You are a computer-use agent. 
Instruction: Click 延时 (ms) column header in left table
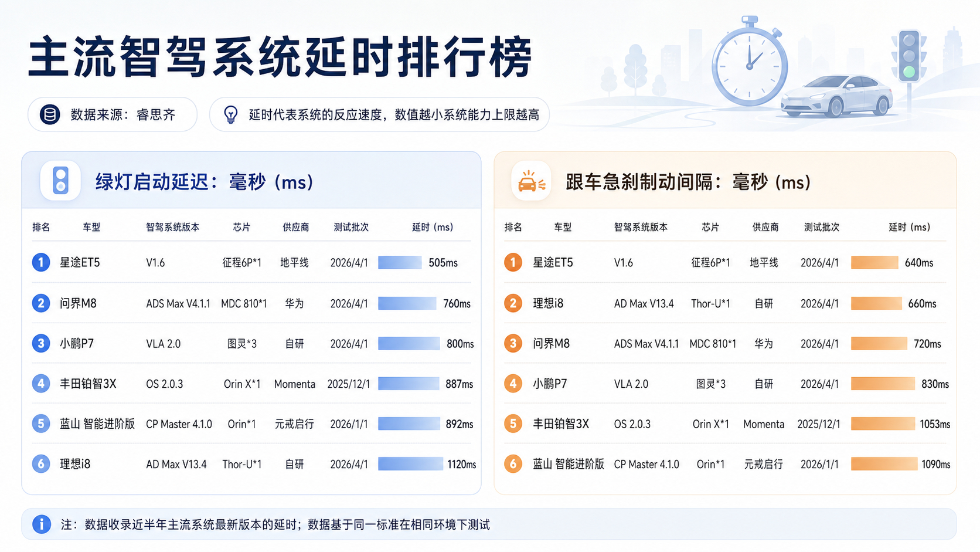coord(433,227)
